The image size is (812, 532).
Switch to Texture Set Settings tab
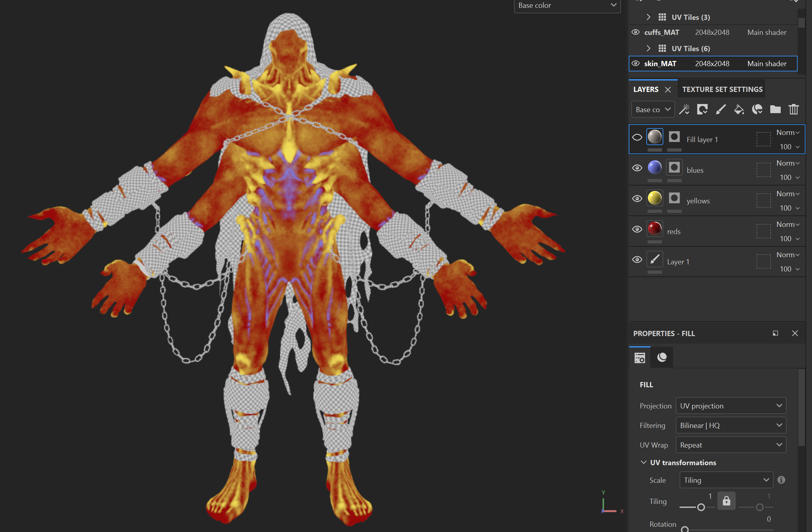(722, 89)
